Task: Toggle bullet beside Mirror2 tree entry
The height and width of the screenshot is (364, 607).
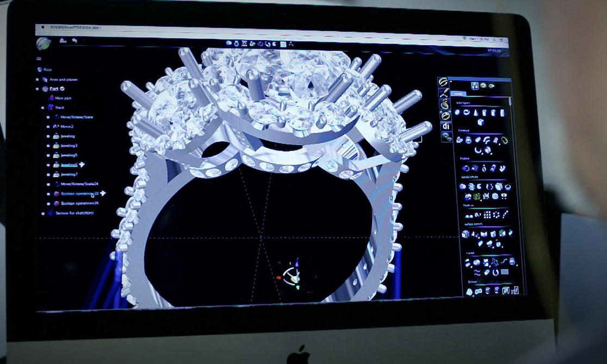Action: pos(49,126)
